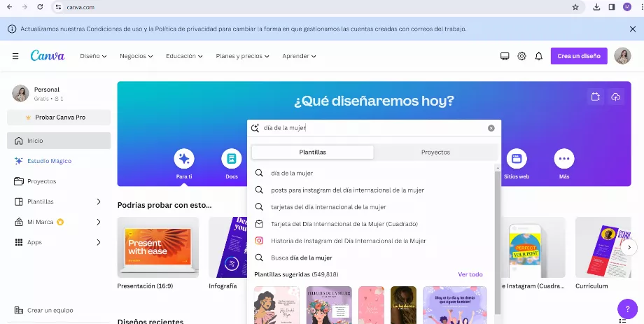Click 'Busca día de la mujer' option
Screen dimensions: 644x324
371,258
